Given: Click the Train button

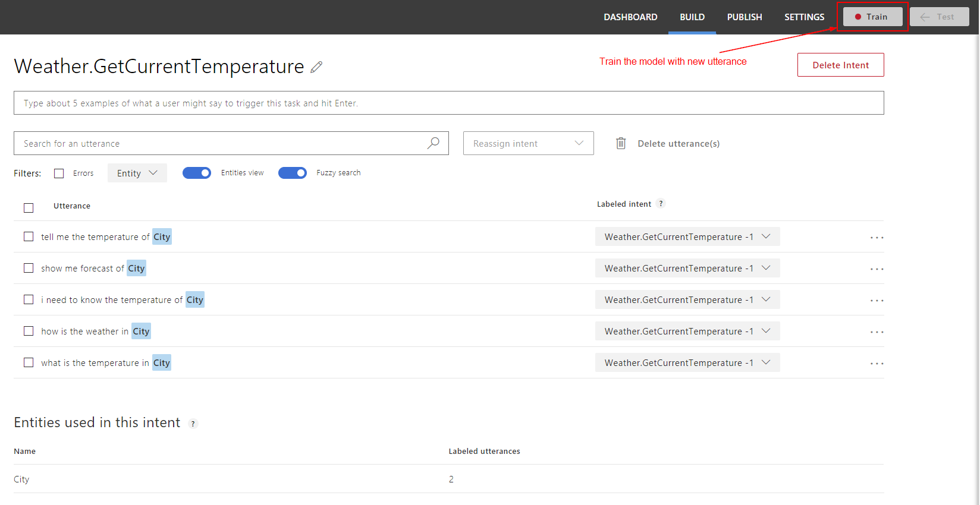Looking at the screenshot, I should [x=872, y=17].
